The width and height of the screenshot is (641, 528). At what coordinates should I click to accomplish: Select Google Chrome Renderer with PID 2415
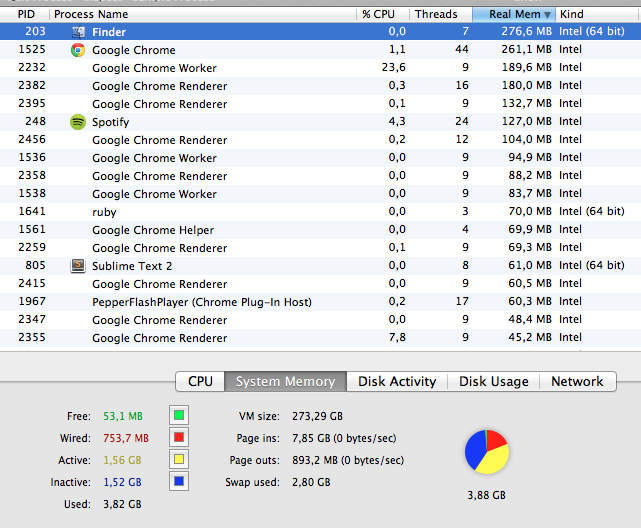pyautogui.click(x=320, y=284)
